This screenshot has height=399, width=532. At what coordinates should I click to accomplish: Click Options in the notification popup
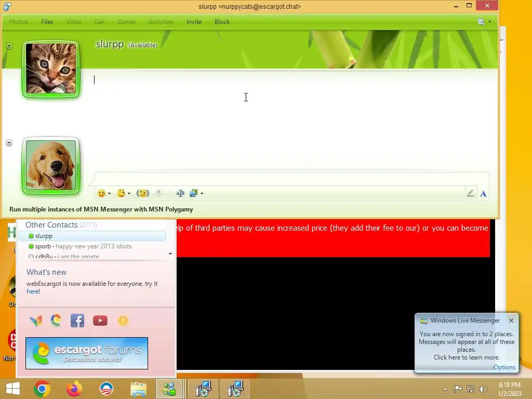tap(504, 367)
